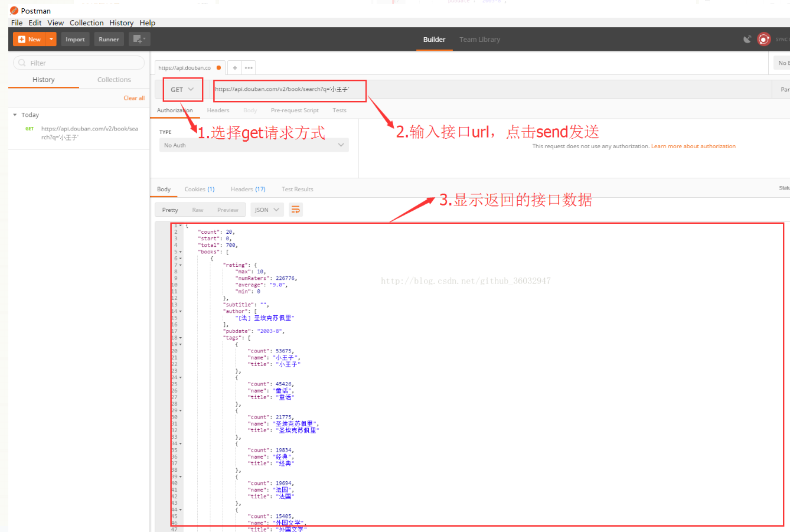Click the "pubdate": "2003-8" line
790x532 pixels.
click(254, 331)
